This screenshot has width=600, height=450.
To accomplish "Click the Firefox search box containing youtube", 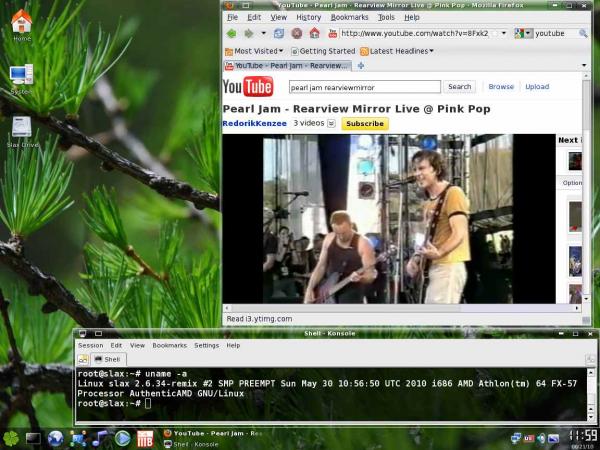I will pos(555,33).
